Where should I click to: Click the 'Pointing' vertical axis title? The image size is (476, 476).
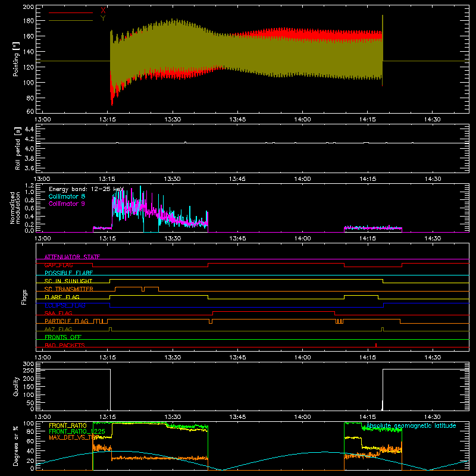[16, 59]
